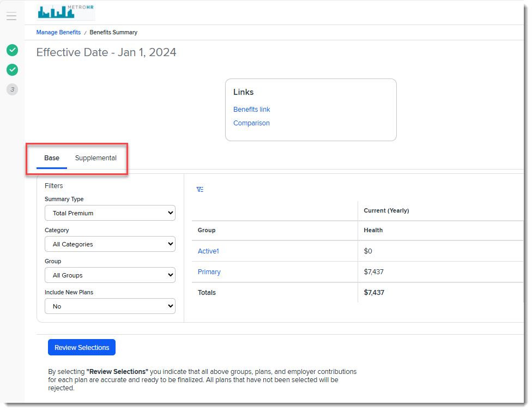
Task: Click the first completed step checkmark
Action: click(12, 50)
